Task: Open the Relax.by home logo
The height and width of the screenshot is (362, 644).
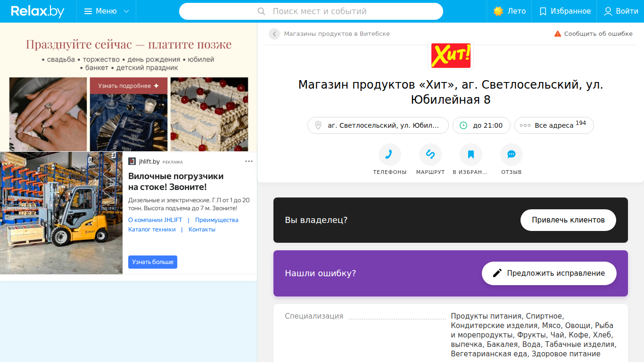Action: 38,11
